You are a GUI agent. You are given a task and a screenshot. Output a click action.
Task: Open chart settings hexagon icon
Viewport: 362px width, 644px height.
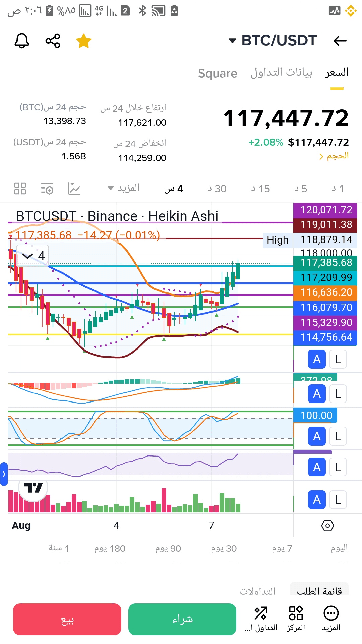327,525
